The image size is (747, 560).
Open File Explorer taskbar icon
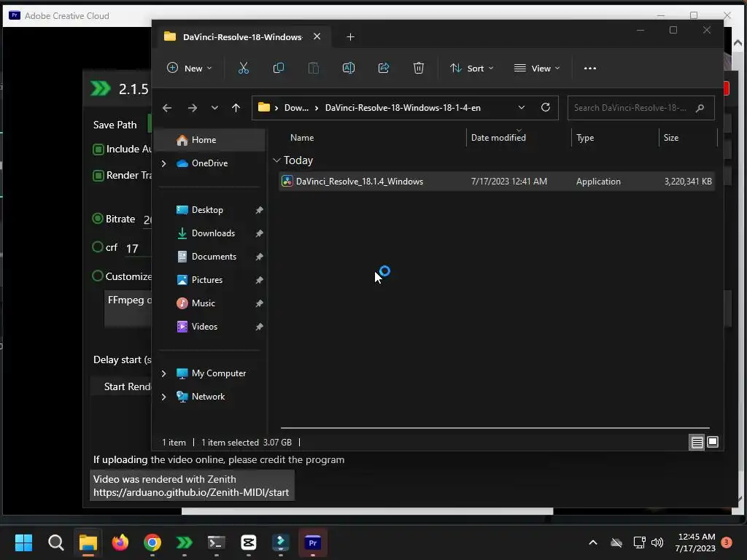tap(88, 542)
